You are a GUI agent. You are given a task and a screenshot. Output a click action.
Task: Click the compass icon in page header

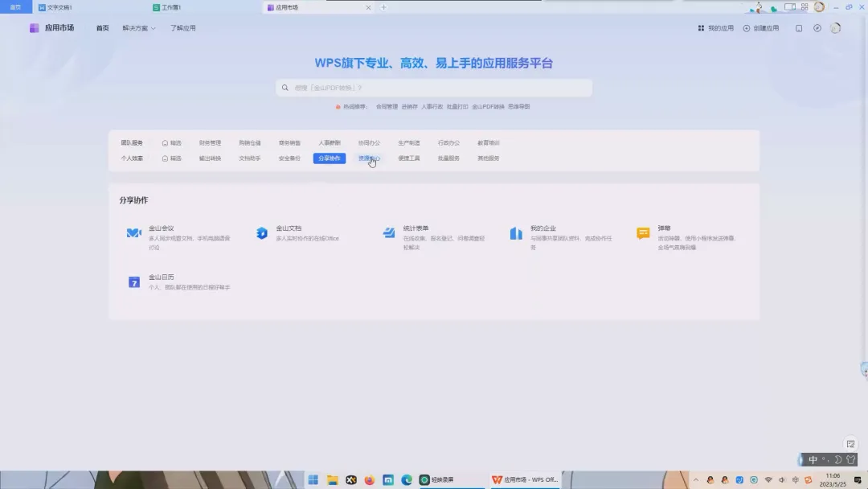tap(817, 28)
